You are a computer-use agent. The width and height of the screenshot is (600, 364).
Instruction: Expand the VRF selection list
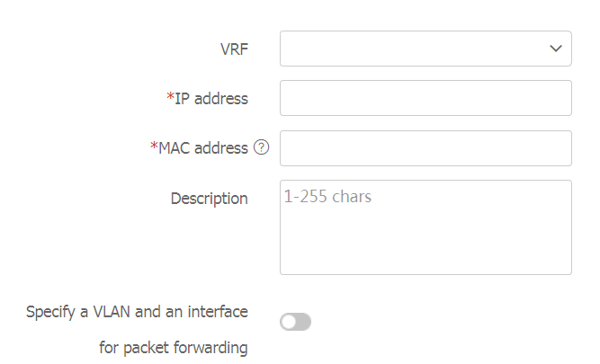coord(425,49)
